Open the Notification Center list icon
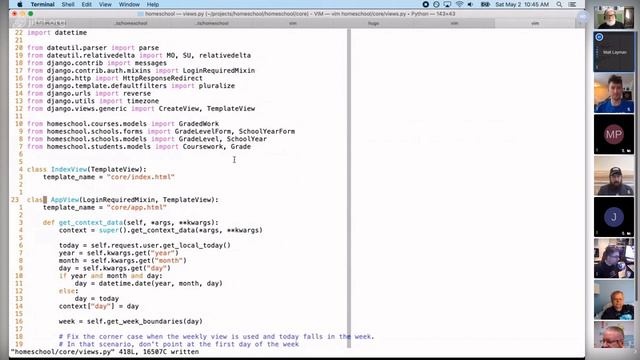Viewport: 640px width, 360px height. [x=572, y=4]
